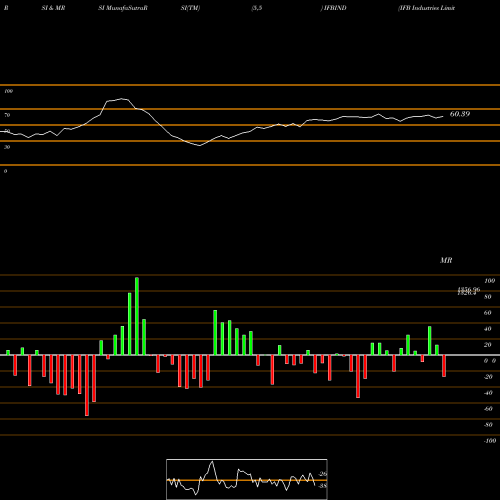
Task: Click the 0 label on RSI axis
Action: (x=5, y=171)
